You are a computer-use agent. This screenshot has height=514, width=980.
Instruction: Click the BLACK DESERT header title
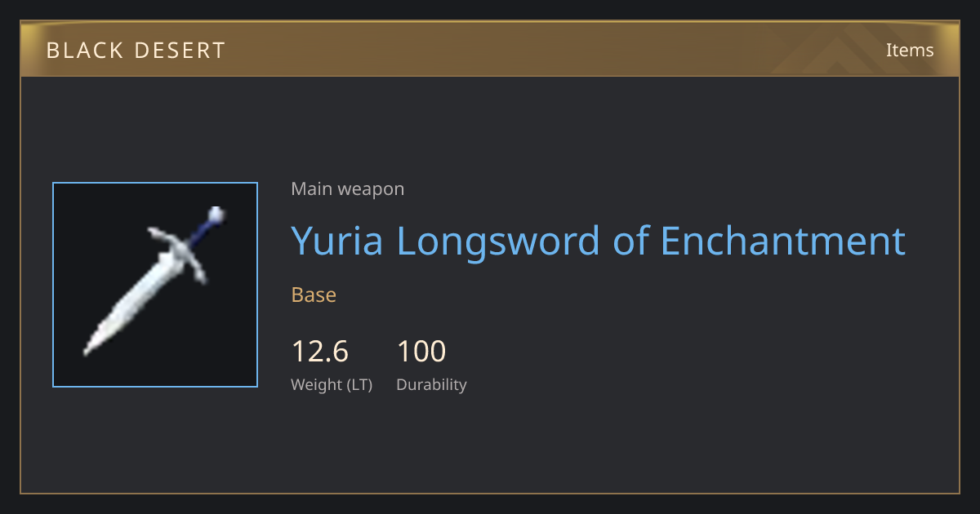point(136,51)
